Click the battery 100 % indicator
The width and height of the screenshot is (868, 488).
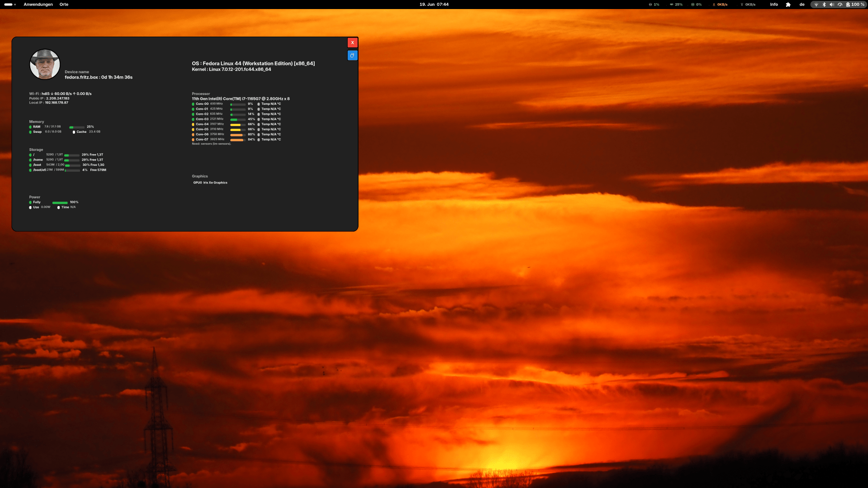click(855, 5)
